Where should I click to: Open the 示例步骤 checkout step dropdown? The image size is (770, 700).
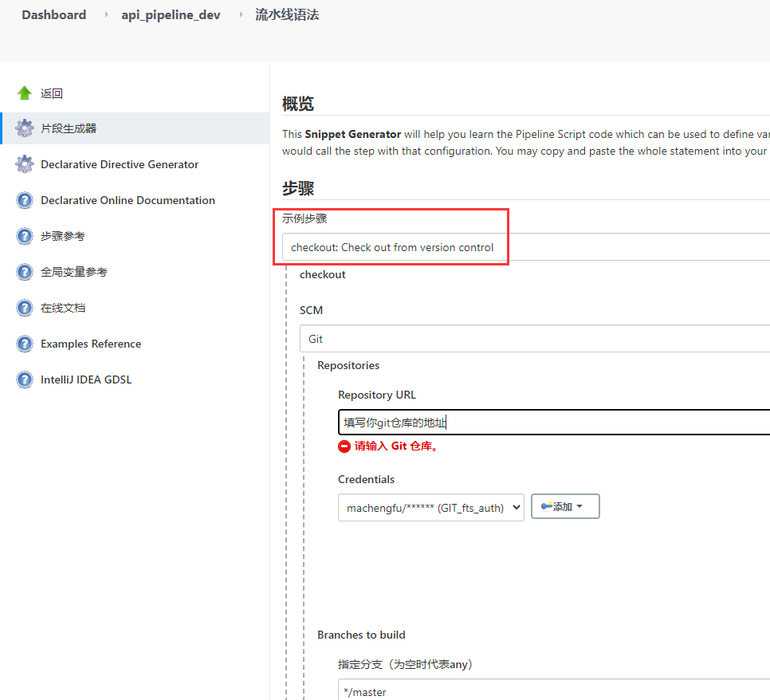click(526, 247)
